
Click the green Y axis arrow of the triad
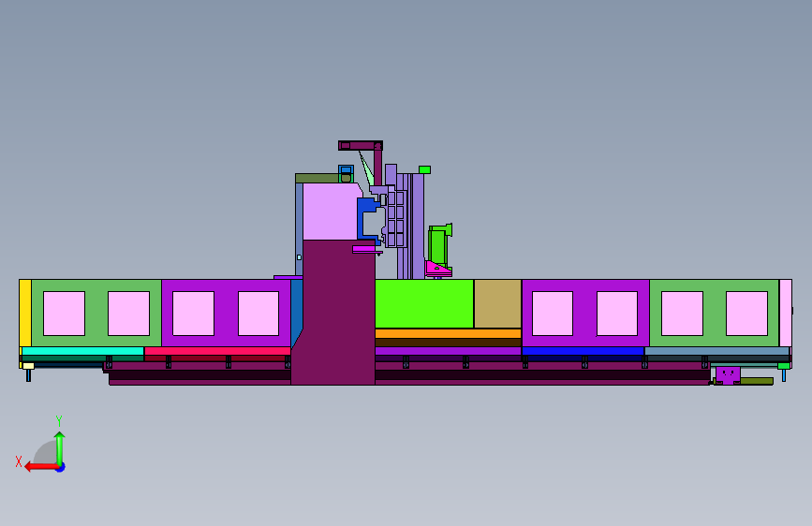(60, 448)
